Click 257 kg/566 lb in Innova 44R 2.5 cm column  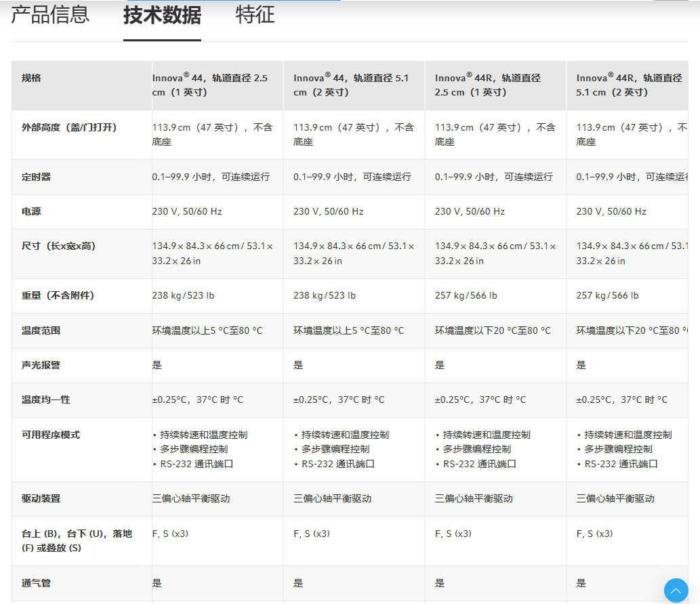tap(466, 296)
